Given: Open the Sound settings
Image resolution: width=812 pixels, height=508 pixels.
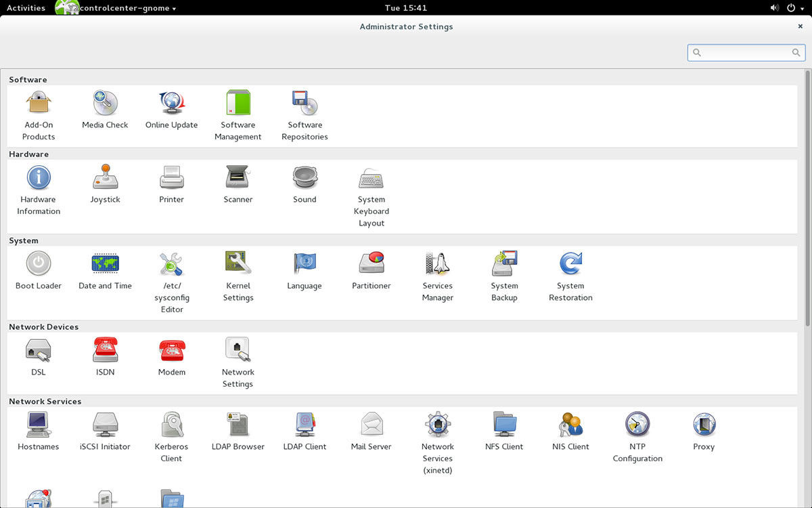Looking at the screenshot, I should pyautogui.click(x=304, y=185).
